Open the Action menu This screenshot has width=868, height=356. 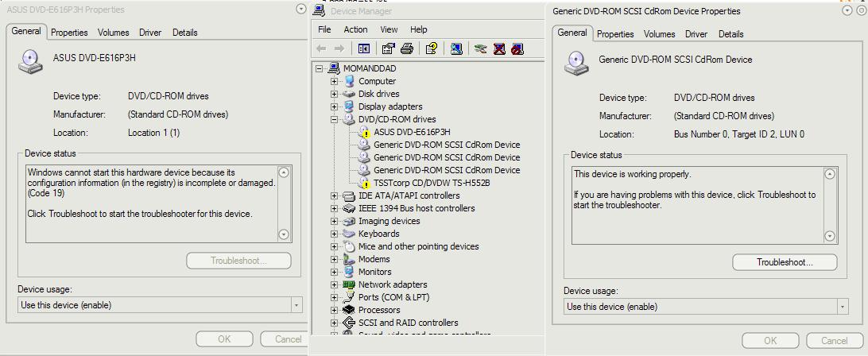355,29
